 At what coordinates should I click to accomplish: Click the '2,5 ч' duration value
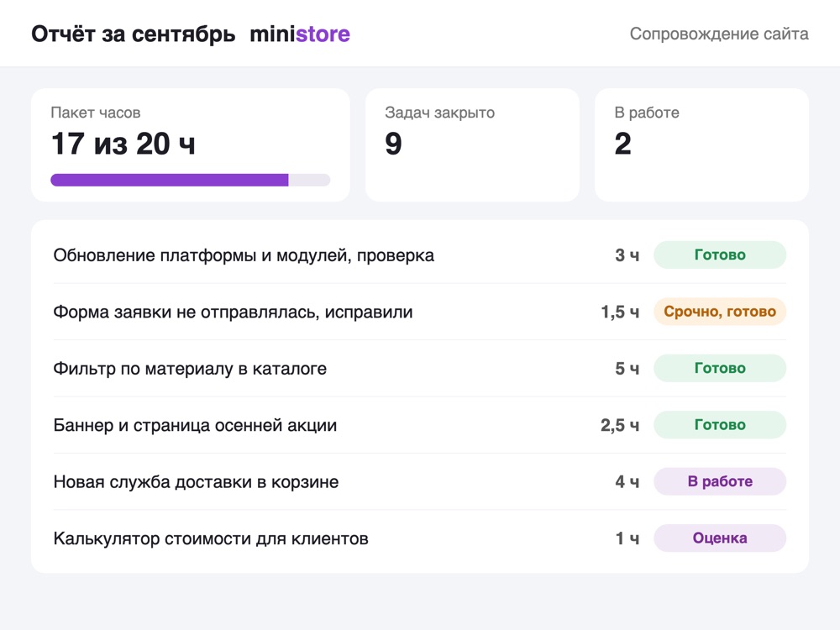pyautogui.click(x=620, y=425)
